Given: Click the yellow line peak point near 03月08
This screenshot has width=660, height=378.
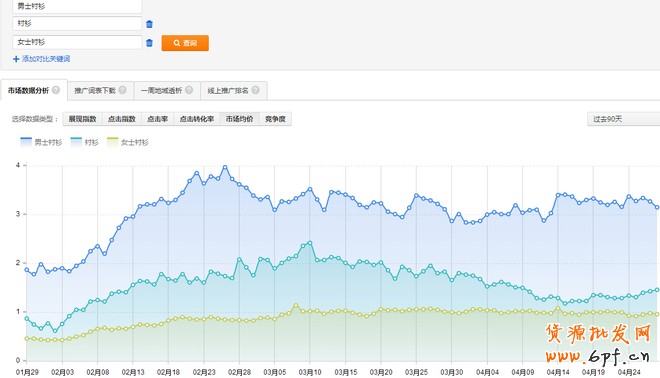Looking at the screenshot, I should pos(296,306).
